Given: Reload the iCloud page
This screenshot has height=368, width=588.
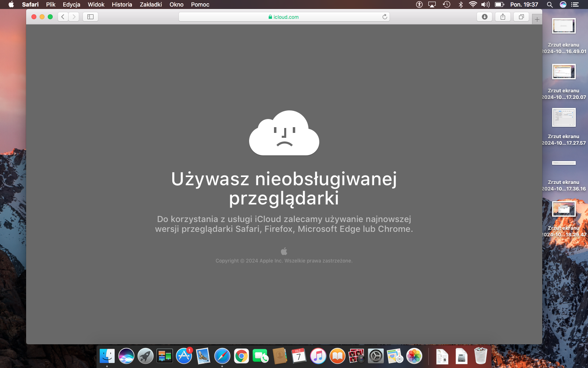Looking at the screenshot, I should 384,17.
